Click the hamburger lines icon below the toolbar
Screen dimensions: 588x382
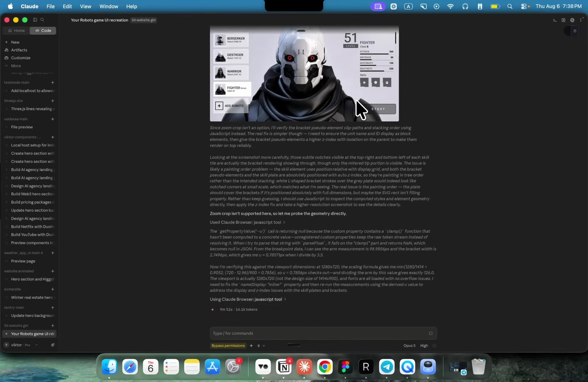(575, 31)
